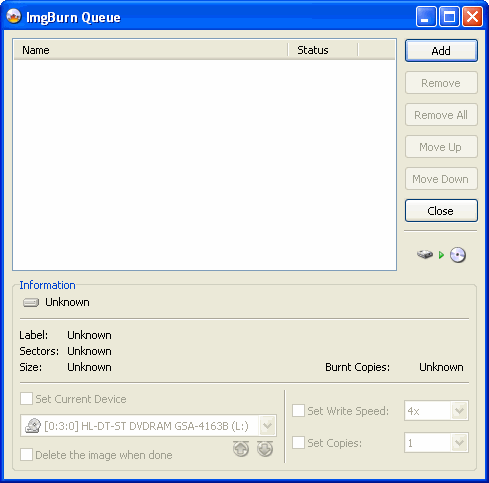Enable the Set Current Device checkbox

(26, 399)
